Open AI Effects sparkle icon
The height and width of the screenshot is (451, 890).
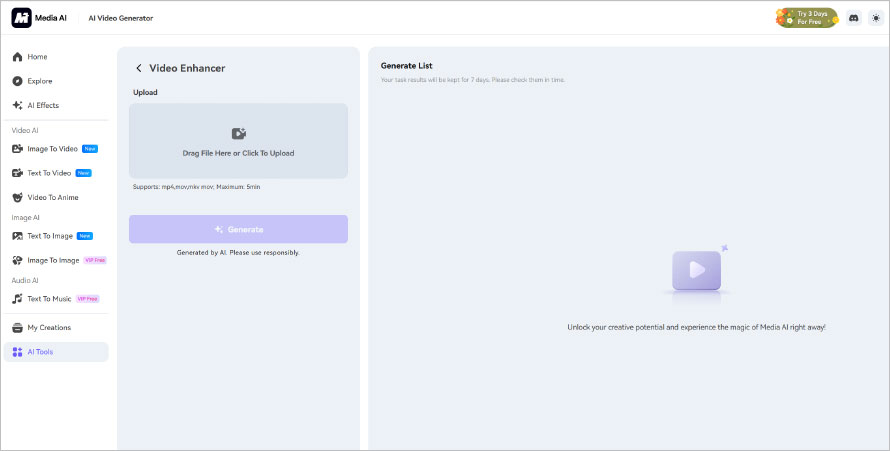[17, 105]
